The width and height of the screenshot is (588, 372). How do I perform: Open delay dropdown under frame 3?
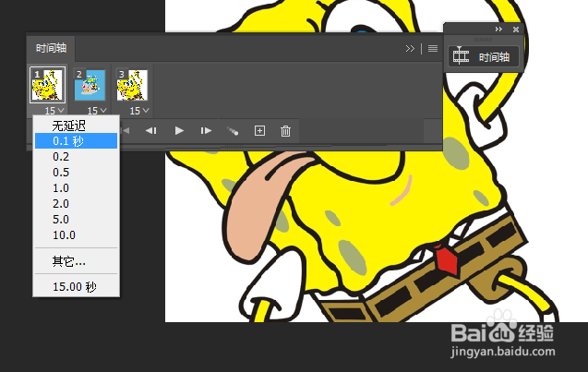pyautogui.click(x=139, y=111)
